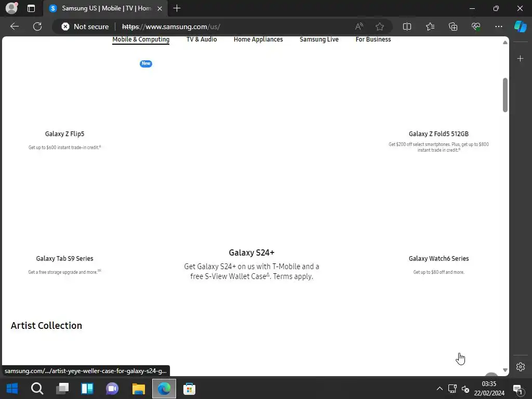Open Tab actions menu
Screen dimensions: 532x399
(x=31, y=8)
